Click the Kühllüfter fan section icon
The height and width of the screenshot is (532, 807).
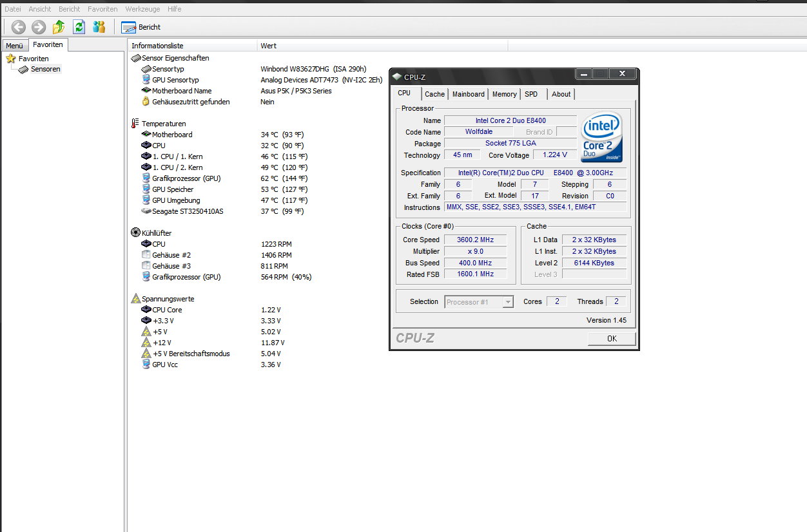(135, 233)
